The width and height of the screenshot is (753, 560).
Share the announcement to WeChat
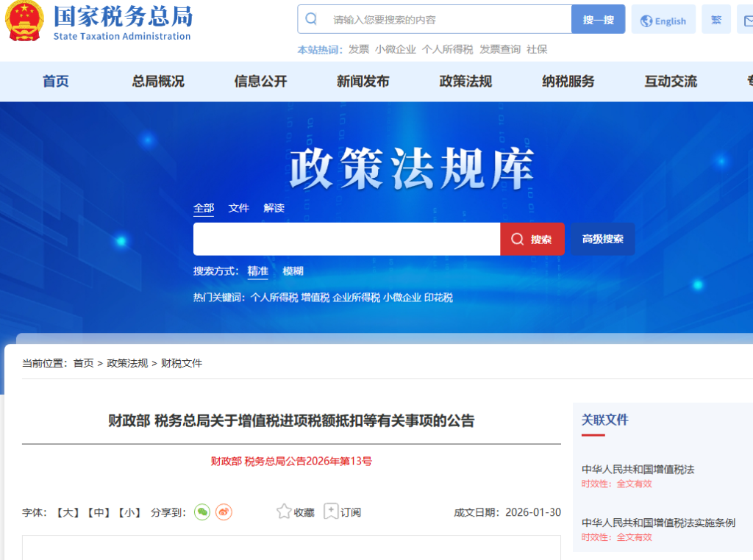coord(202,512)
